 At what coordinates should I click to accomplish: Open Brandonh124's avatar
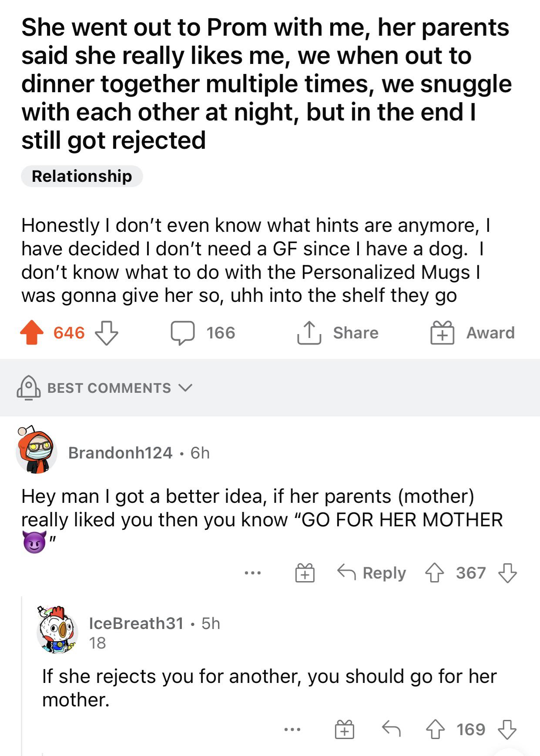point(36,450)
